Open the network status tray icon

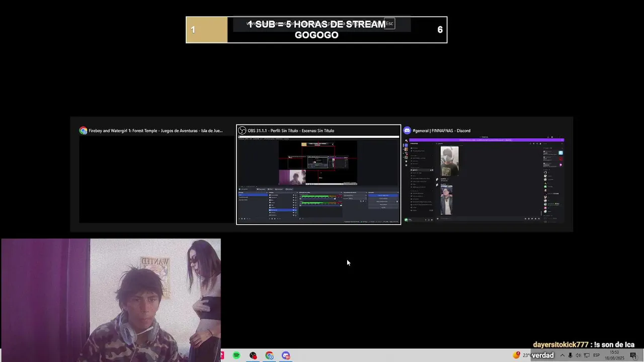[587, 355]
